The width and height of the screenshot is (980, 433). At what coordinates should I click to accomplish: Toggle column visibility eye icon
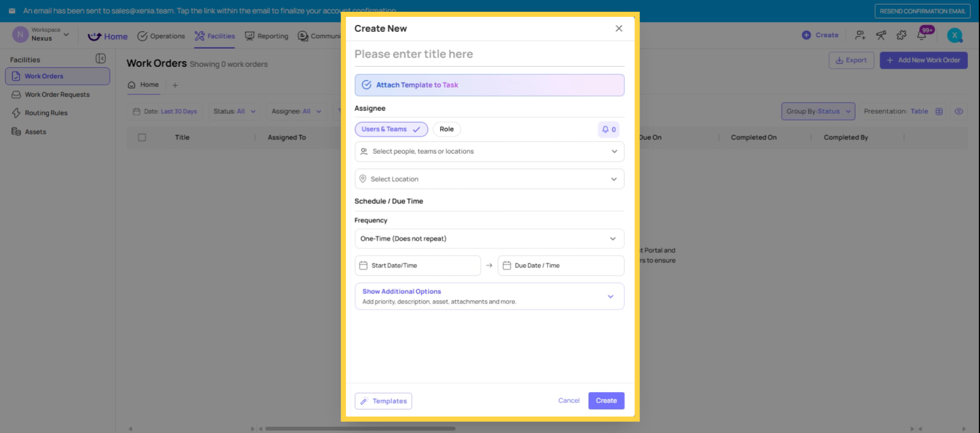click(959, 111)
